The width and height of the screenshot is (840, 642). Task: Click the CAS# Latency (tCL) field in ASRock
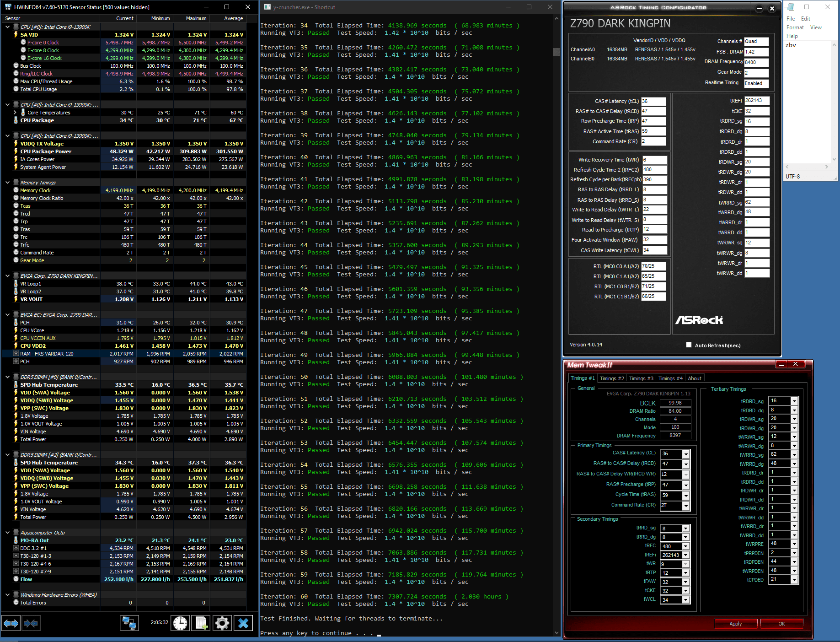pyautogui.click(x=653, y=101)
